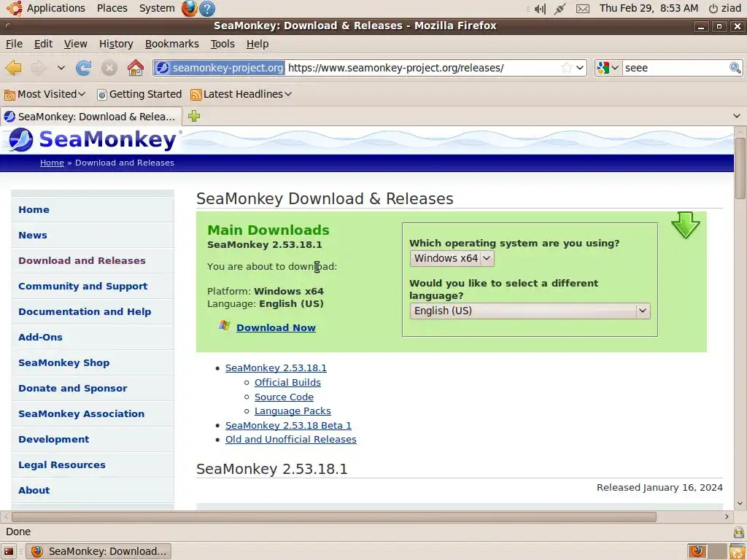Open the Ubuntu Applications menu
This screenshot has height=560, width=747.
[x=45, y=8]
